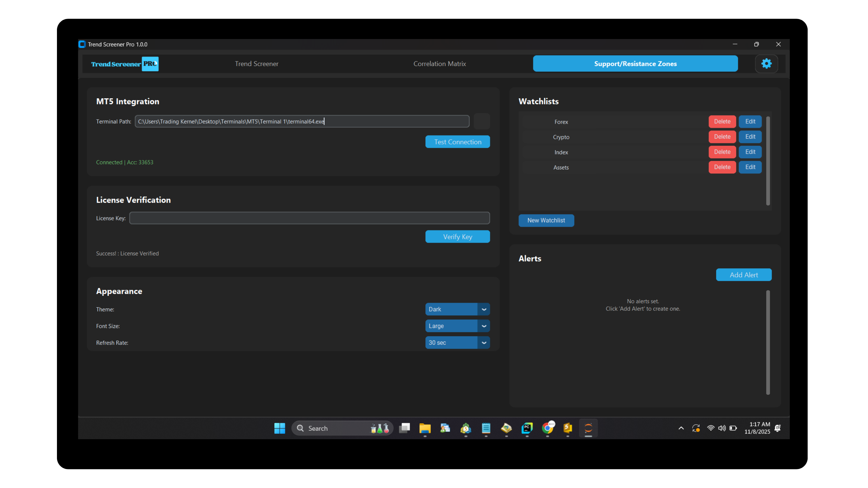The image size is (868, 488).
Task: Click the Trend Screener PRO logo
Action: (x=124, y=64)
